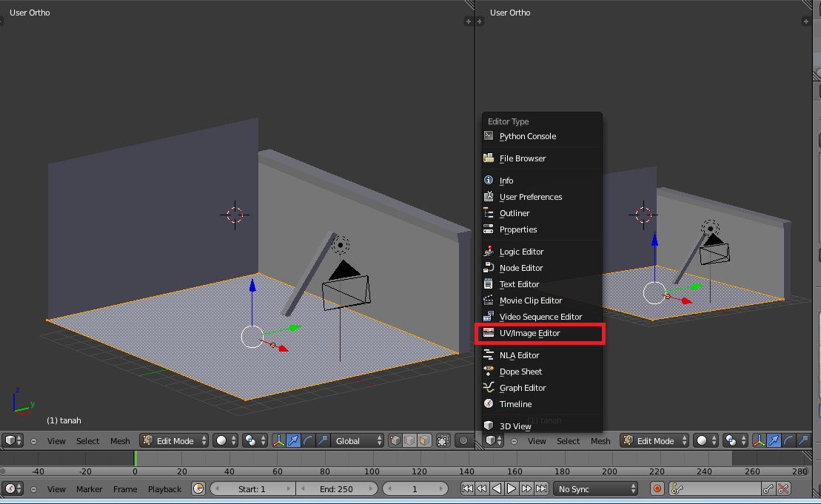Click the Start: 1 frame field

pos(252,488)
